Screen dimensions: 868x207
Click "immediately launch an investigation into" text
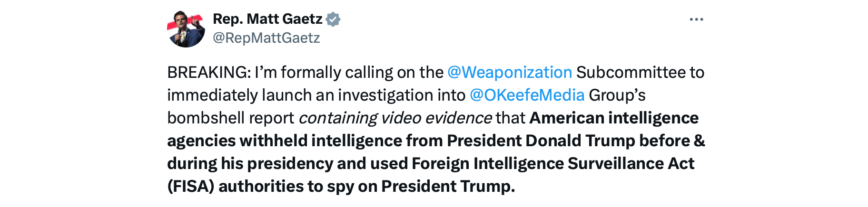[x=316, y=95]
